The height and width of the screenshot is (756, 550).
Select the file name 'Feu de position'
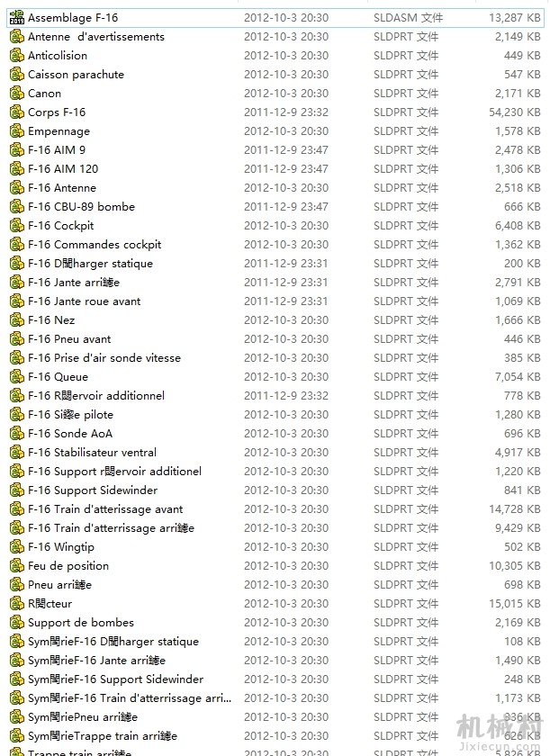point(68,566)
